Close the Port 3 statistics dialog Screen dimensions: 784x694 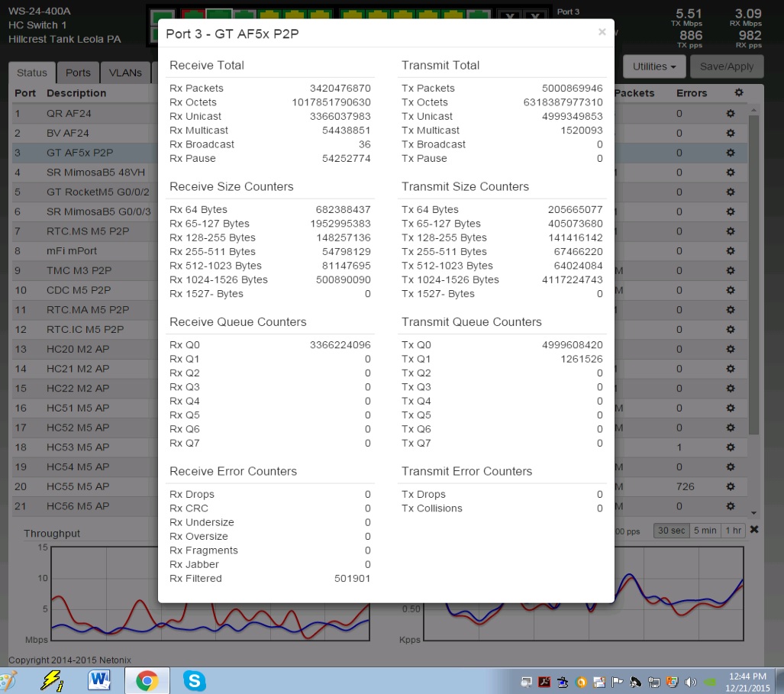click(602, 32)
